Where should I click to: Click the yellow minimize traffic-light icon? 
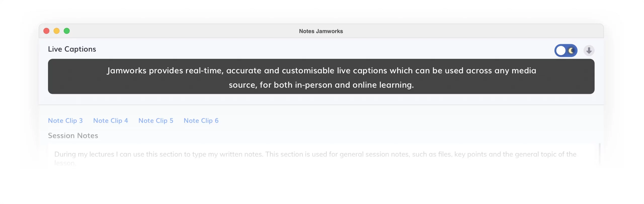(56, 31)
